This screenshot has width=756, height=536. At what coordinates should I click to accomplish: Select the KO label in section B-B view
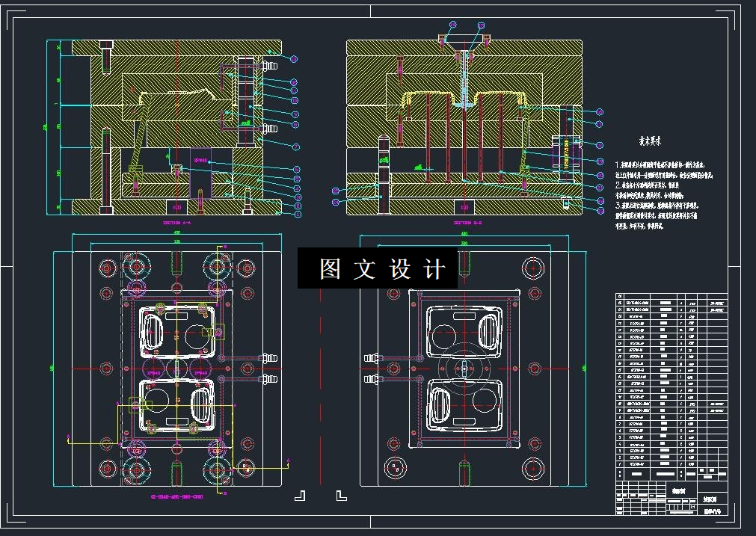click(465, 207)
